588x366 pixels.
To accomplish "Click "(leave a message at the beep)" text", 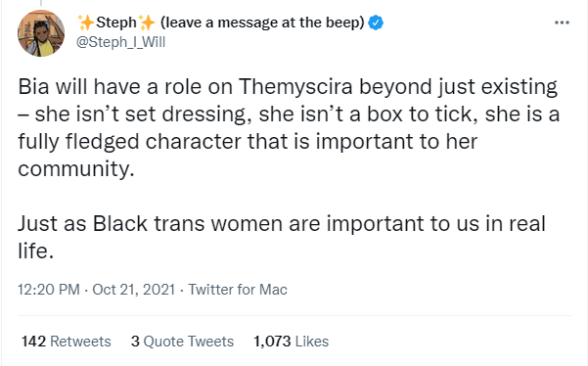I will coord(262,23).
